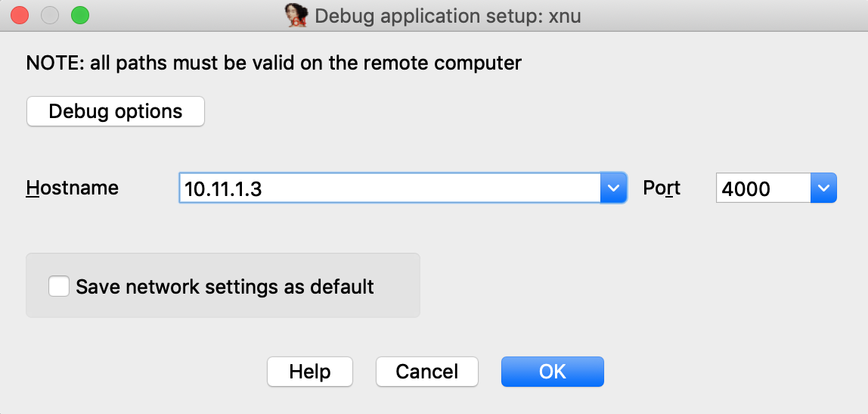Click into the Port field showing 4000
This screenshot has height=414, width=868.
(762, 188)
